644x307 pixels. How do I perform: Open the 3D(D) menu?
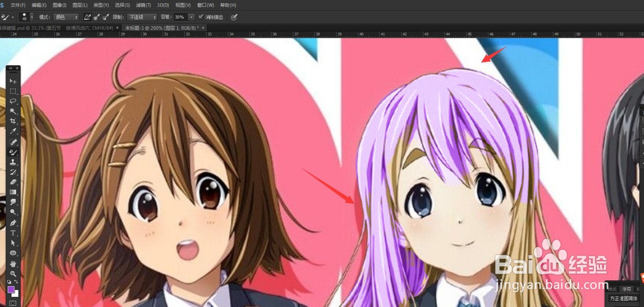coord(163,5)
